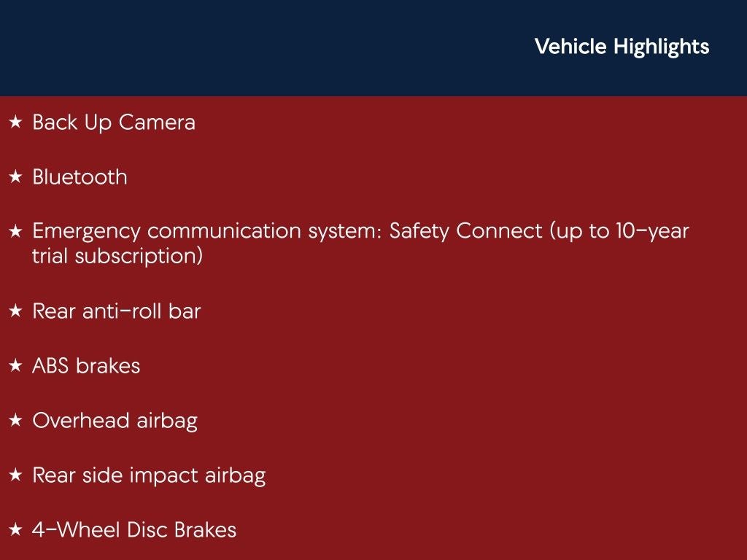Click the star icon next to Bluetooth
The width and height of the screenshot is (747, 560).
pos(15,177)
